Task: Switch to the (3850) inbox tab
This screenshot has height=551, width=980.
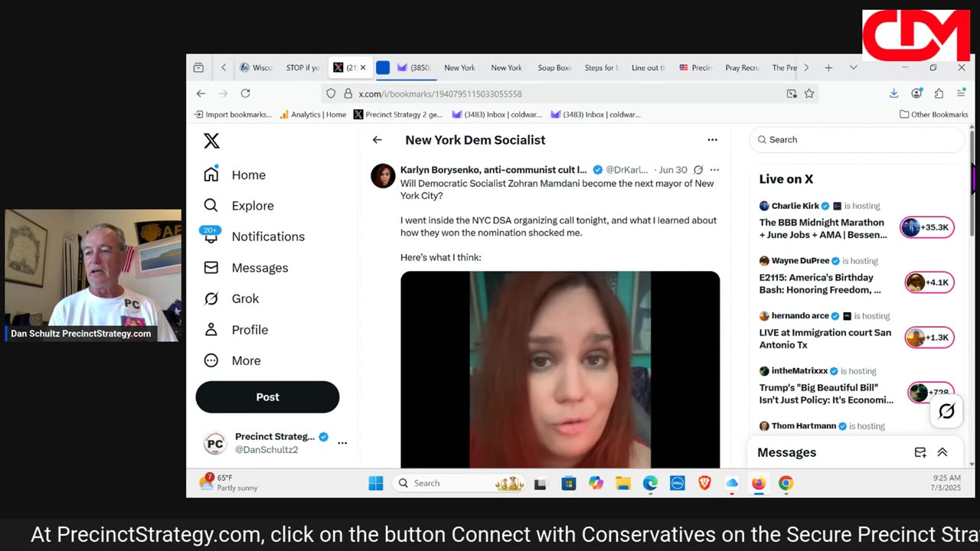Action: click(413, 67)
